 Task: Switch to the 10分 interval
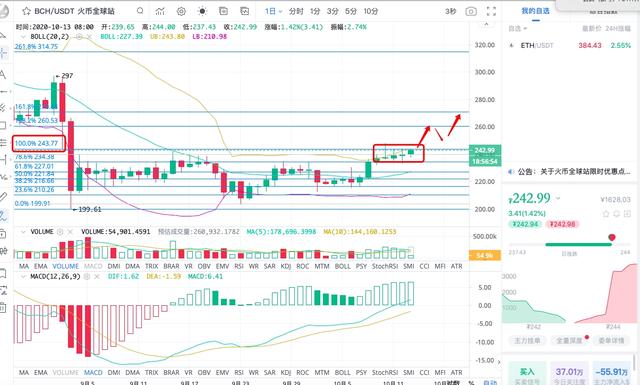371,11
